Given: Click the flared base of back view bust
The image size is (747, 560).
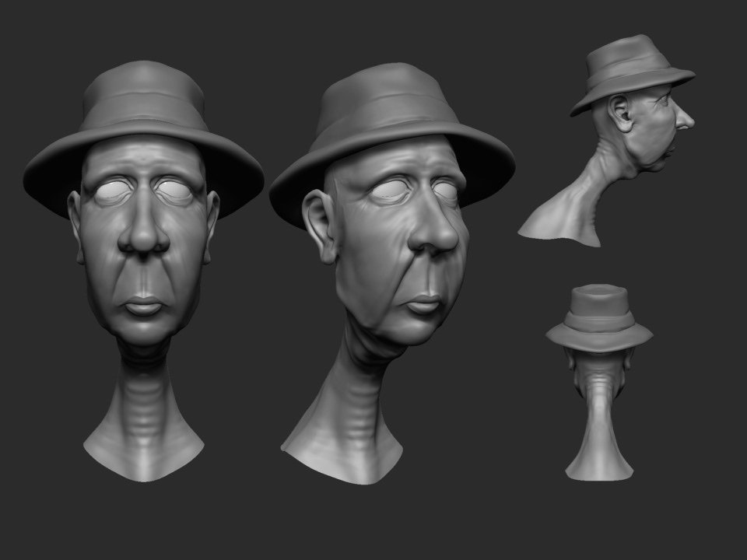Looking at the screenshot, I should [x=599, y=465].
